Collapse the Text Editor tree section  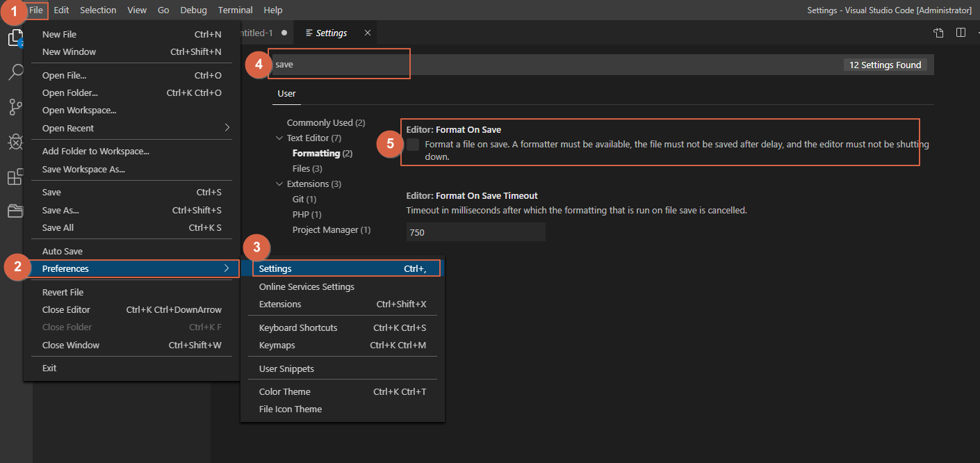(279, 138)
